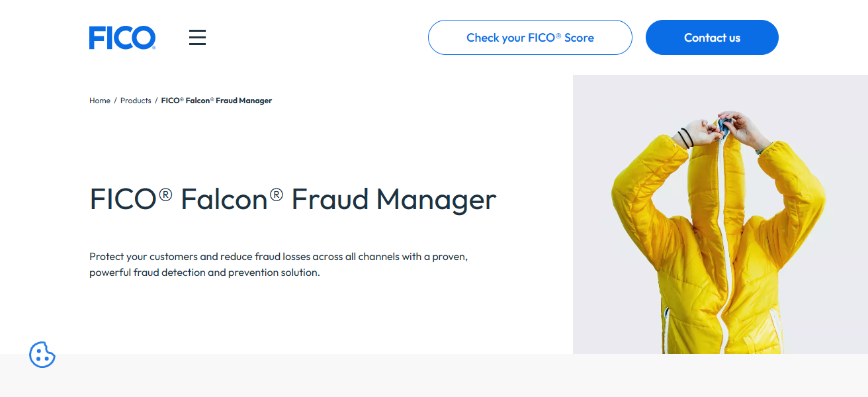The image size is (868, 397).
Task: Click the light gray band at page bottom
Action: 434,376
